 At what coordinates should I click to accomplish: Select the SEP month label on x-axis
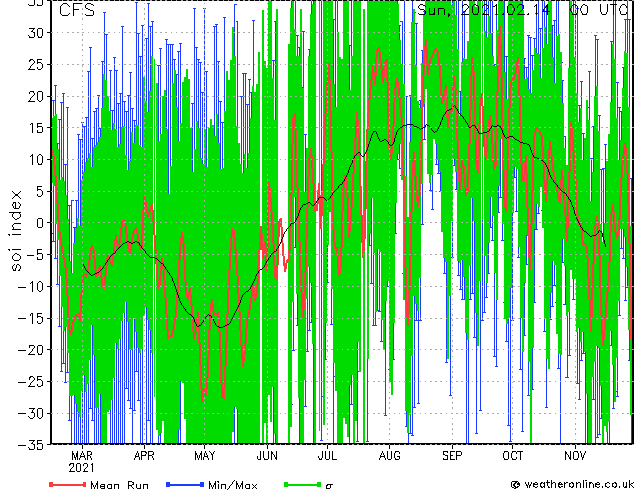452,456
